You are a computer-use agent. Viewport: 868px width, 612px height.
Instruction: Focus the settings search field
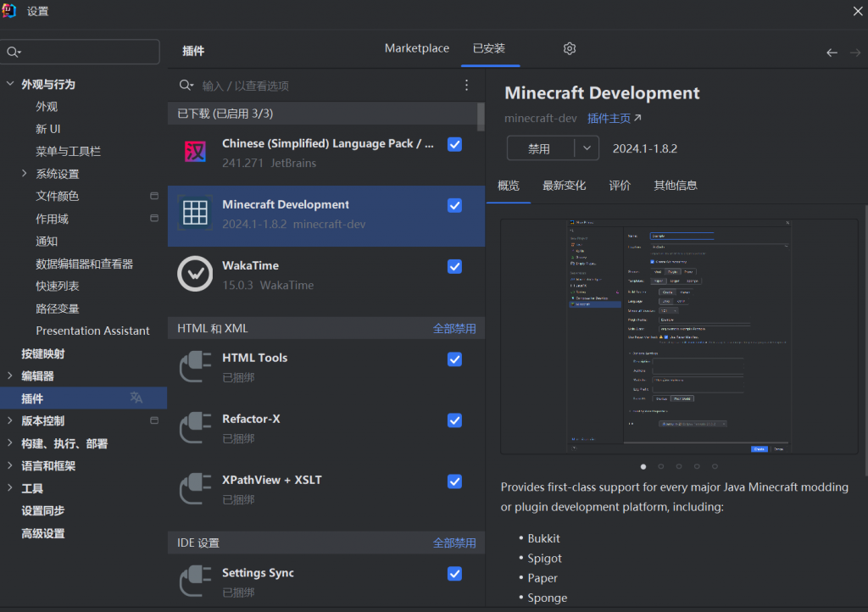coord(81,52)
